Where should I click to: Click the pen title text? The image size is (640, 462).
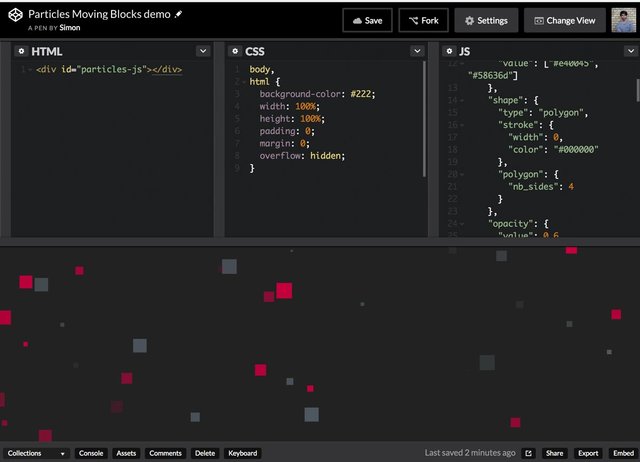[x=99, y=14]
